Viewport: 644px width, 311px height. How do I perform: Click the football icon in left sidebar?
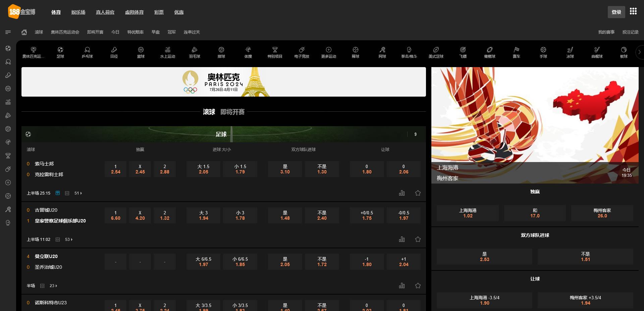pyautogui.click(x=8, y=48)
